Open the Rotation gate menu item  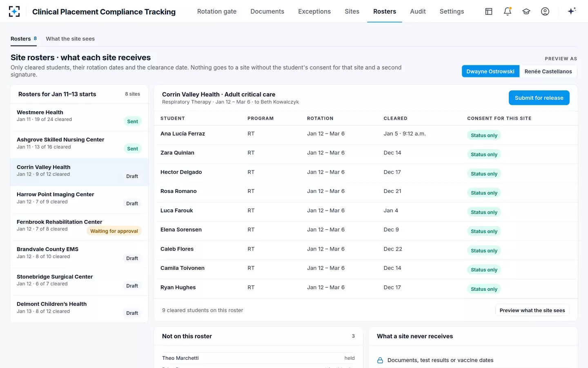pyautogui.click(x=217, y=11)
